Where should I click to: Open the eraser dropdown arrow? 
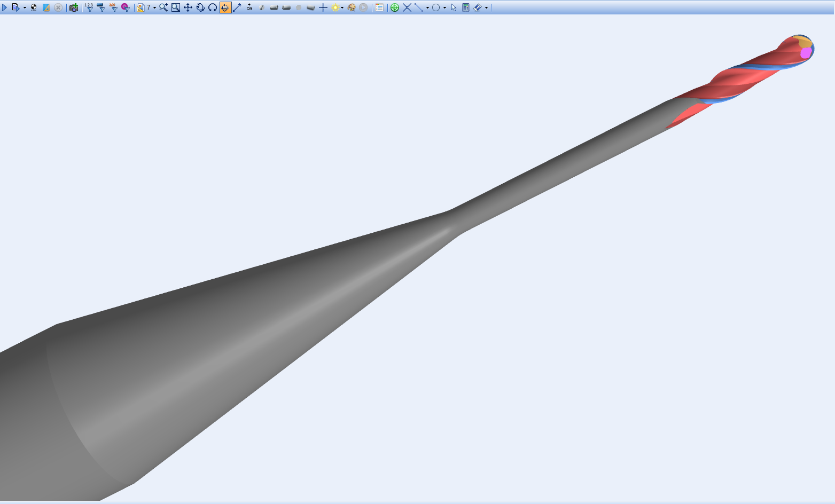pyautogui.click(x=486, y=8)
